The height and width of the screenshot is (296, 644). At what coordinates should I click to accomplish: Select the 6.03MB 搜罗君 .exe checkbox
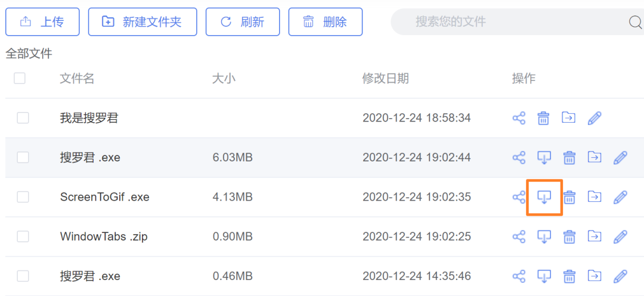click(23, 157)
